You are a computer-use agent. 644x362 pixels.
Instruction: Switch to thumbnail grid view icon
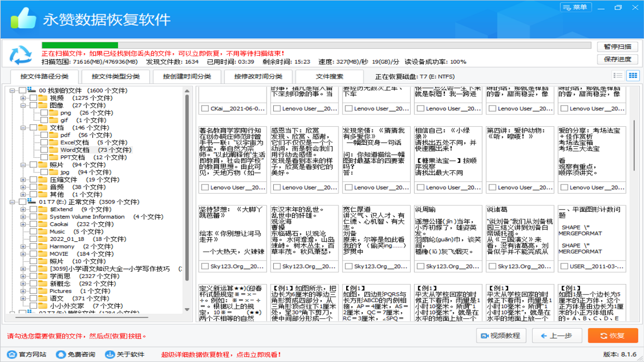click(x=632, y=76)
